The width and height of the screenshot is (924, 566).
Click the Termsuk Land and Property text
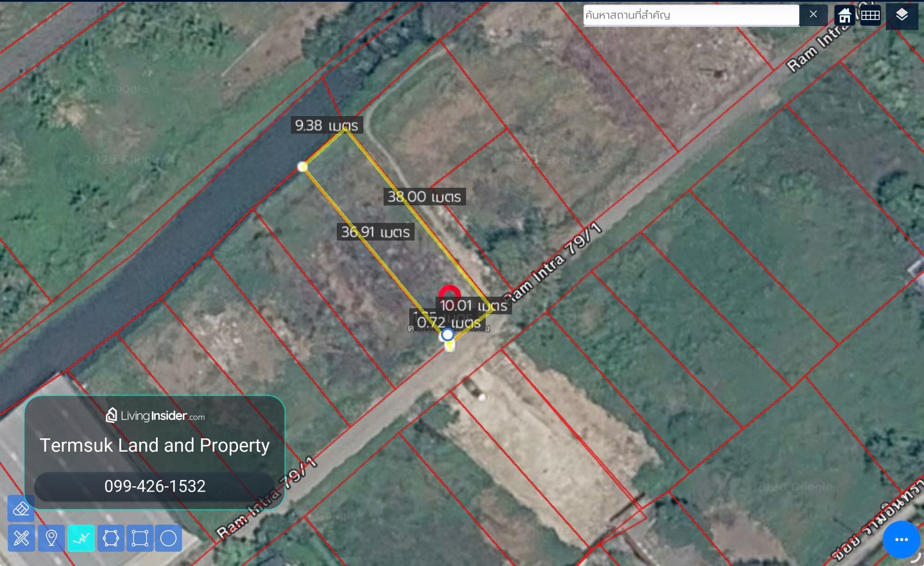coord(155,445)
